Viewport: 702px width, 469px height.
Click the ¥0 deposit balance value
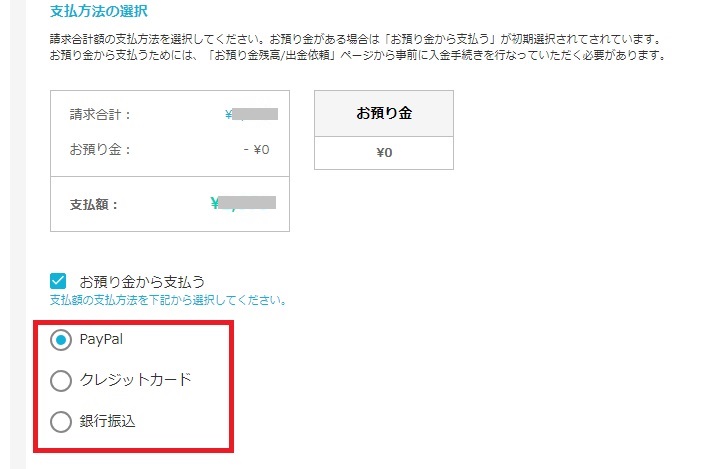[384, 153]
